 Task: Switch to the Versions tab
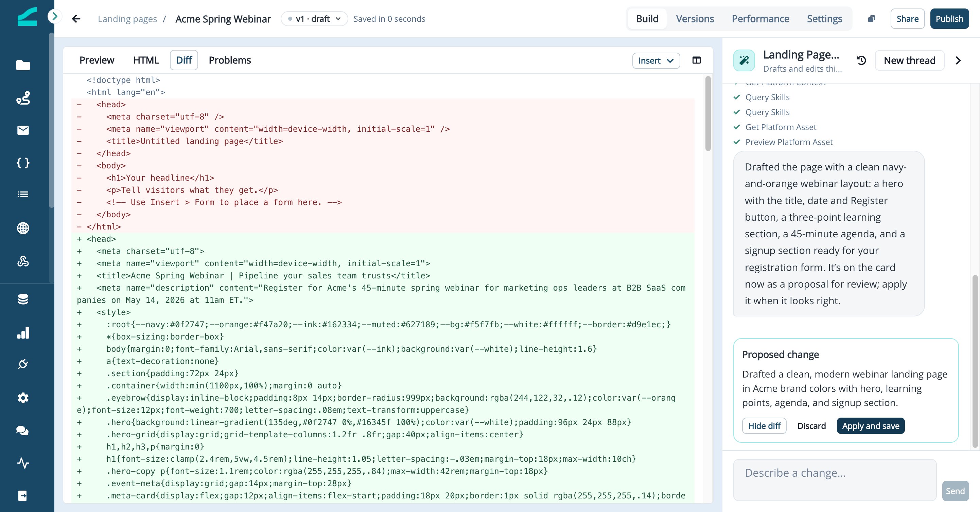coord(695,19)
